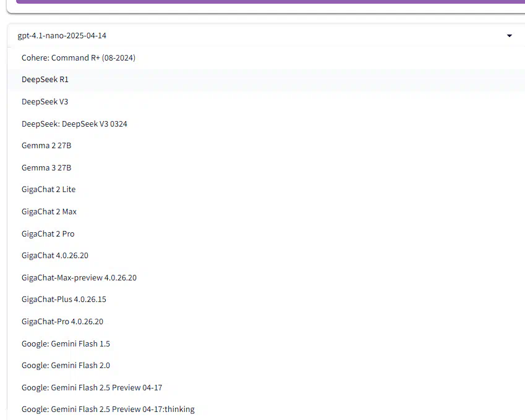
Task: Choose GigaChat 2 Max option
Action: point(266,211)
